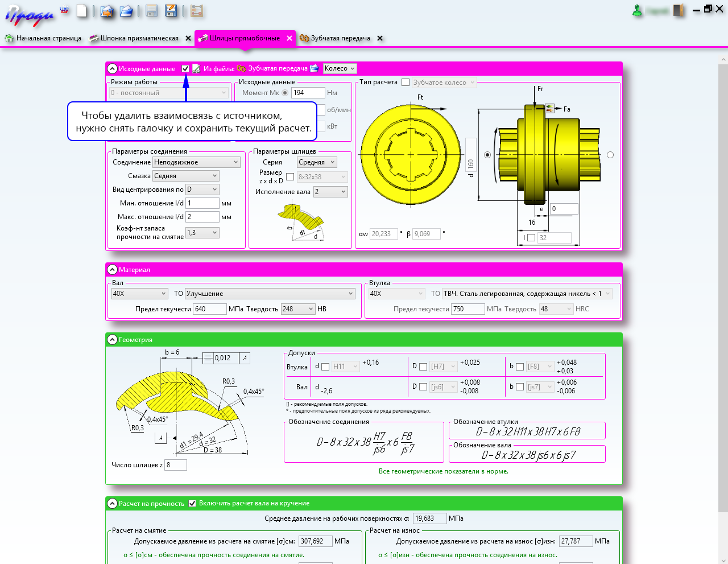Image resolution: width=728 pixels, height=564 pixels.
Task: Click the Момент Мк input field
Action: click(x=308, y=93)
